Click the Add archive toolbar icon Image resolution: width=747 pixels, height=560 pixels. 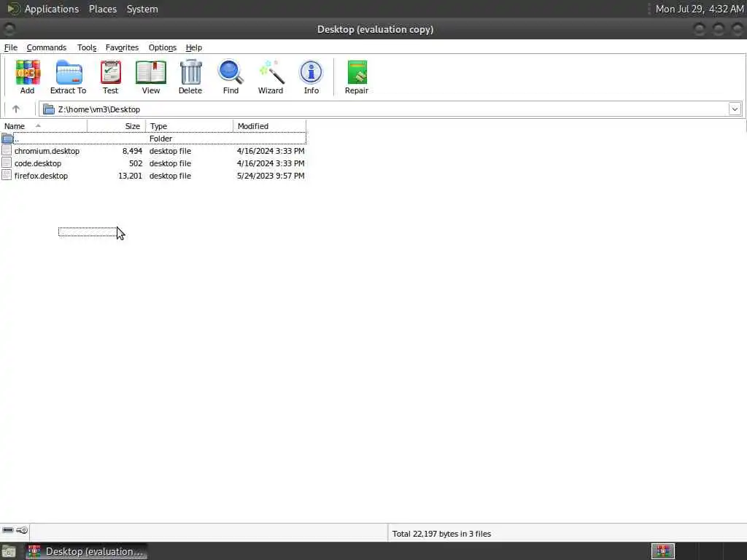pyautogui.click(x=27, y=72)
